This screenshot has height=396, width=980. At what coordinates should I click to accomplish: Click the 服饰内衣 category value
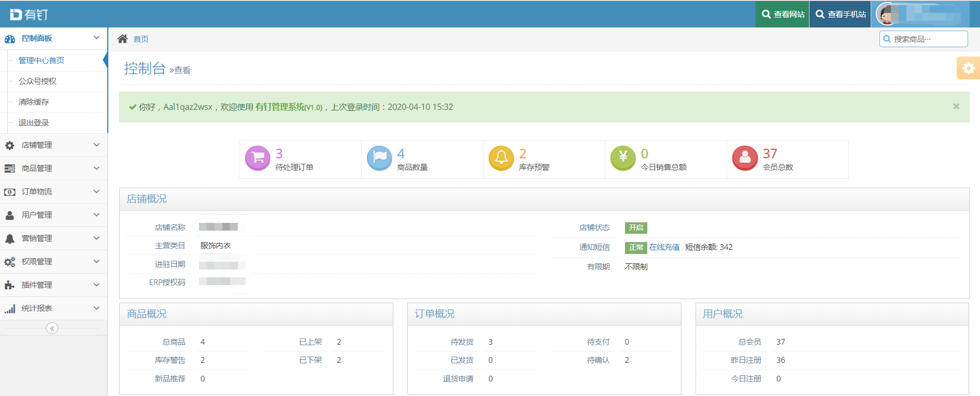(x=216, y=246)
